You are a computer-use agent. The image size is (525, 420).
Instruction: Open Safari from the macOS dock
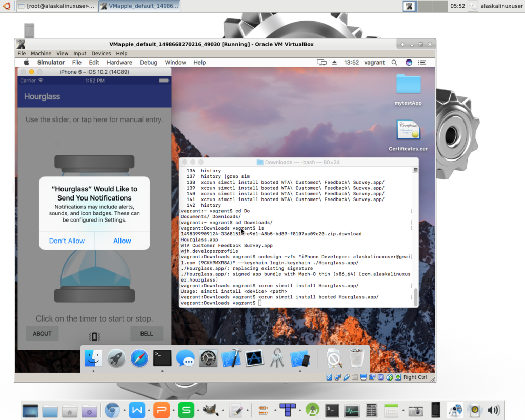139,358
